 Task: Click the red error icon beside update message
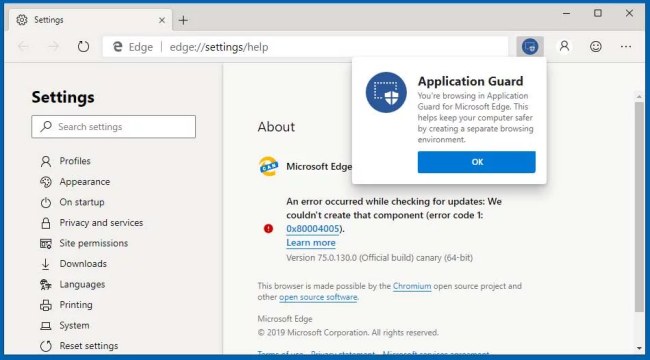(268, 229)
